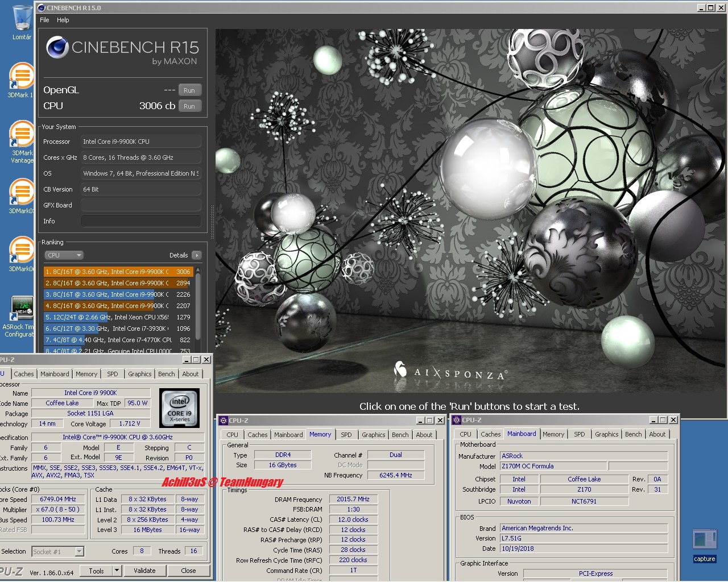The image size is (728, 582).
Task: Open the Recycle Bin (Lomtár) desktop icon
Action: pos(22,22)
